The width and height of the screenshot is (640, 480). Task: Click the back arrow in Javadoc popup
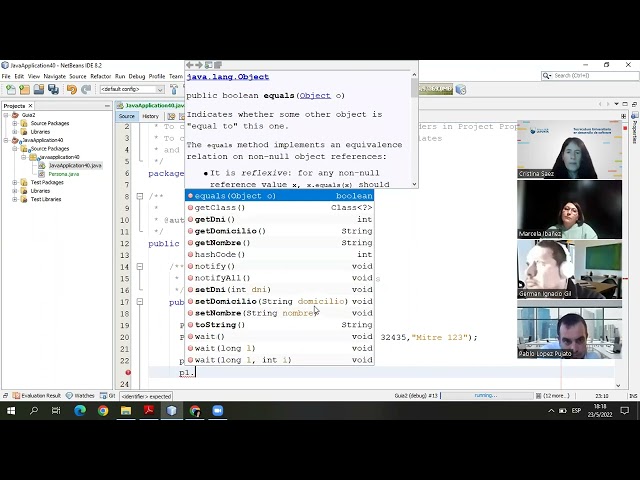point(190,65)
